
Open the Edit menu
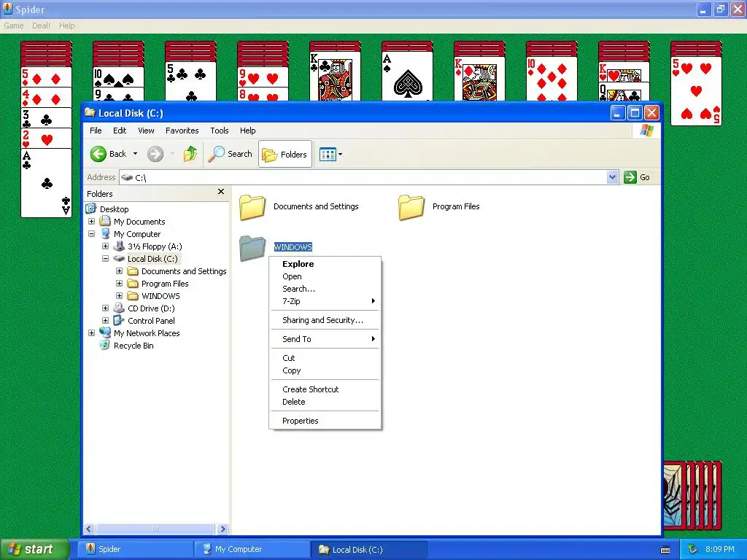click(120, 131)
